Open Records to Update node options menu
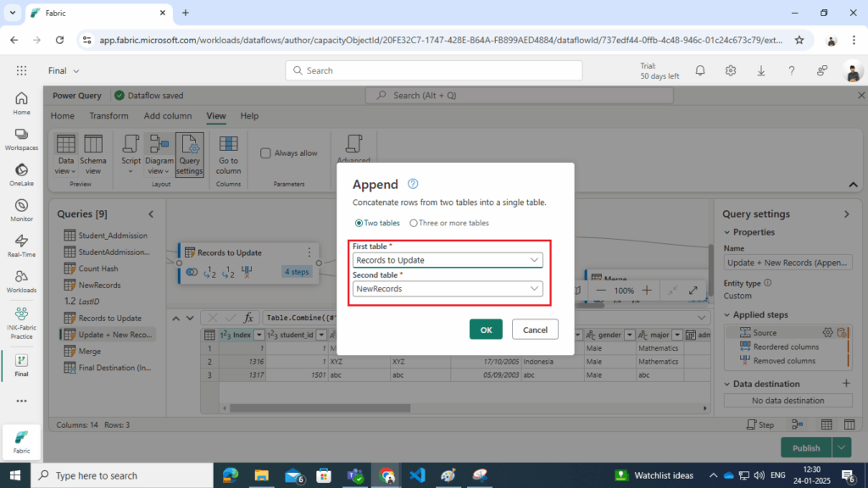Image resolution: width=868 pixels, height=488 pixels. tap(309, 252)
